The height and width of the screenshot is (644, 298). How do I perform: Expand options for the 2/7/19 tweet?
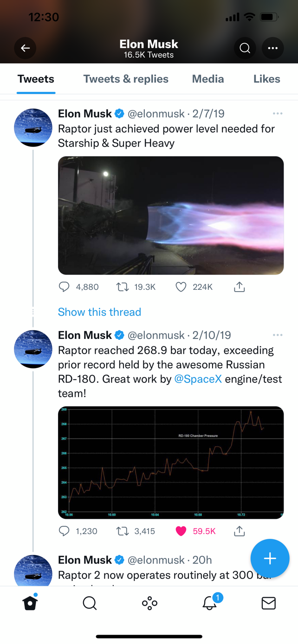pyautogui.click(x=278, y=114)
